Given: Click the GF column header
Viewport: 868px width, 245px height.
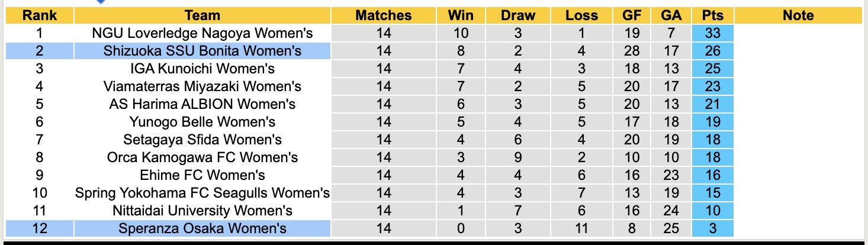Looking at the screenshot, I should (632, 16).
